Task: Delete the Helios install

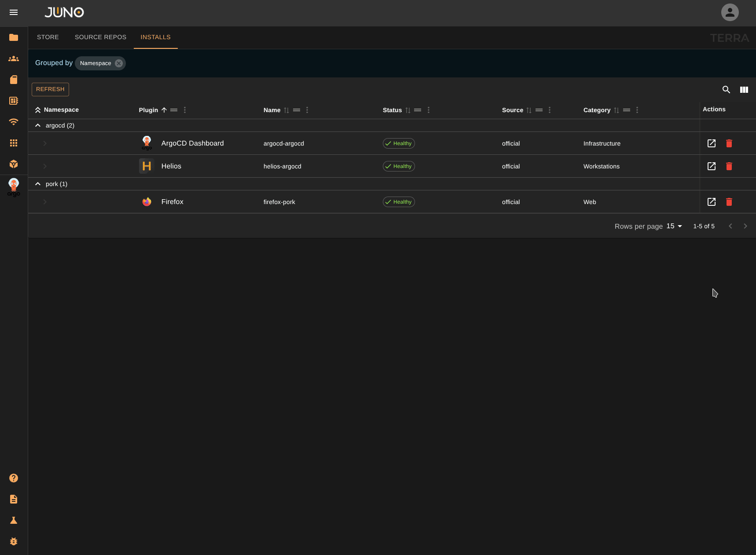Action: coord(729,166)
